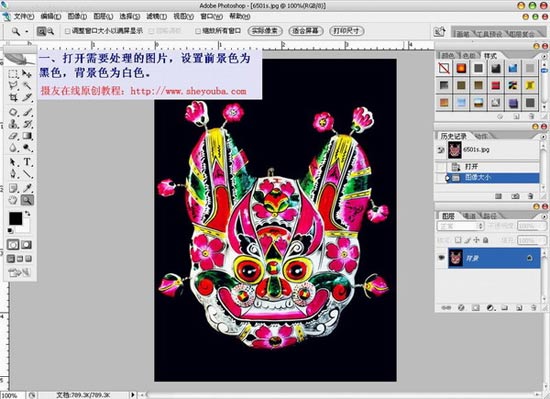Screen dimensions: 550x399
Task: Select the Magic Wand tool
Action: (27, 86)
